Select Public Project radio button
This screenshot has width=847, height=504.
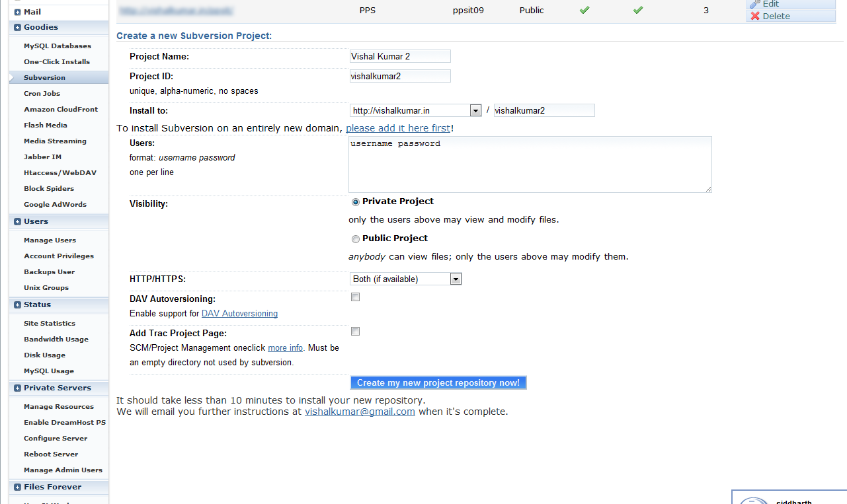(356, 239)
